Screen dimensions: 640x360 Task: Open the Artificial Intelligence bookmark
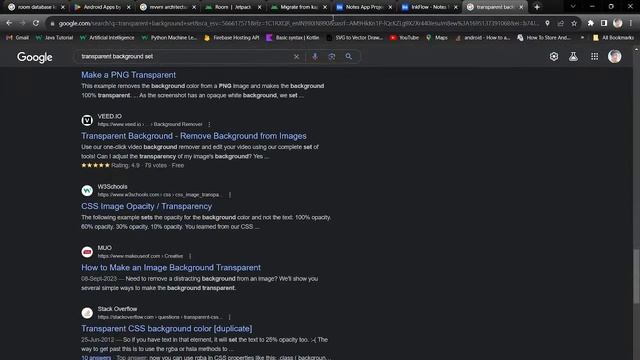tap(107, 38)
